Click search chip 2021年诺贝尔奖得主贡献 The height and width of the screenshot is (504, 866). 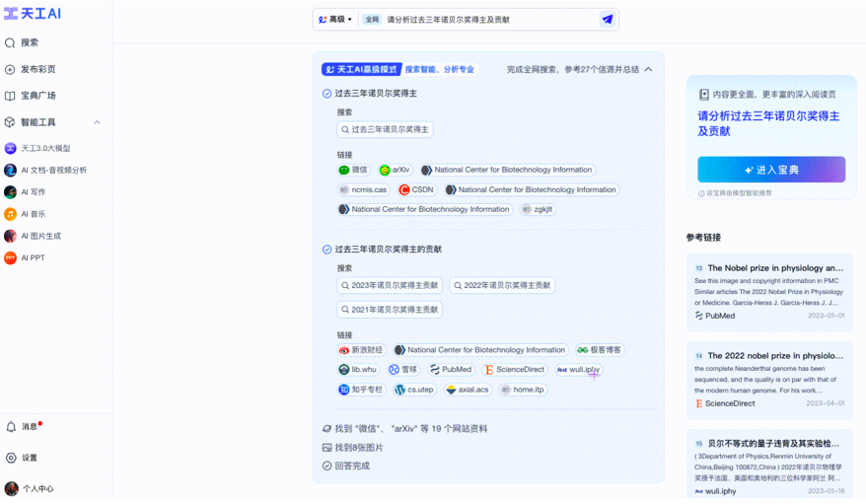[x=390, y=309]
